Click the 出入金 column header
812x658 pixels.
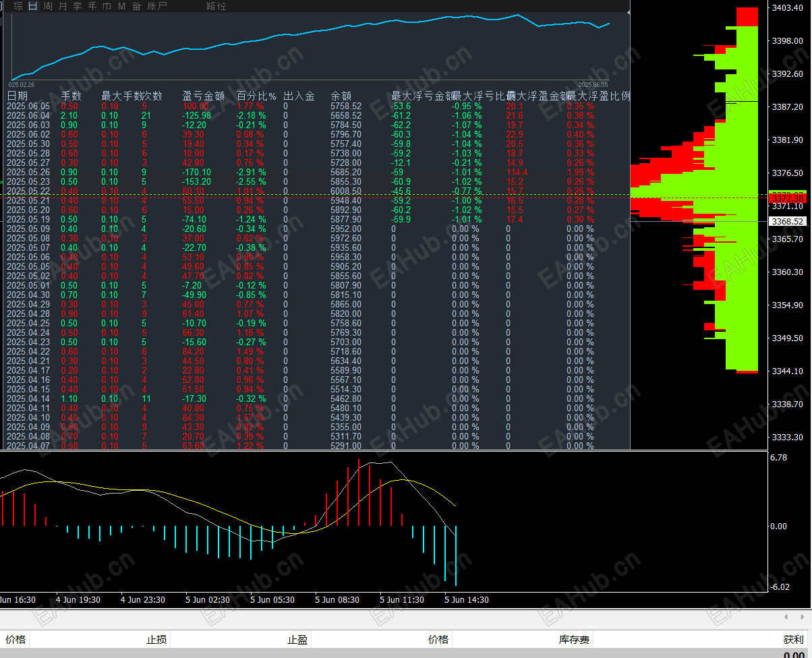[299, 96]
